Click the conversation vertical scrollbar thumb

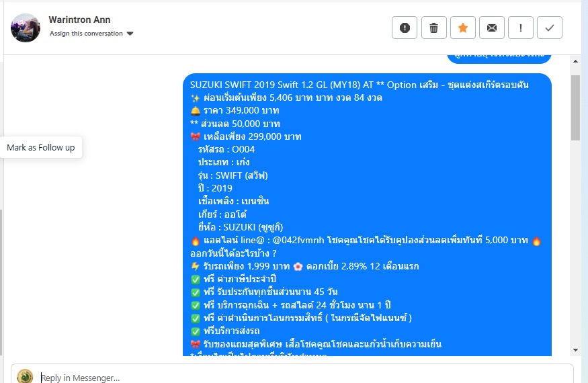[x=575, y=108]
